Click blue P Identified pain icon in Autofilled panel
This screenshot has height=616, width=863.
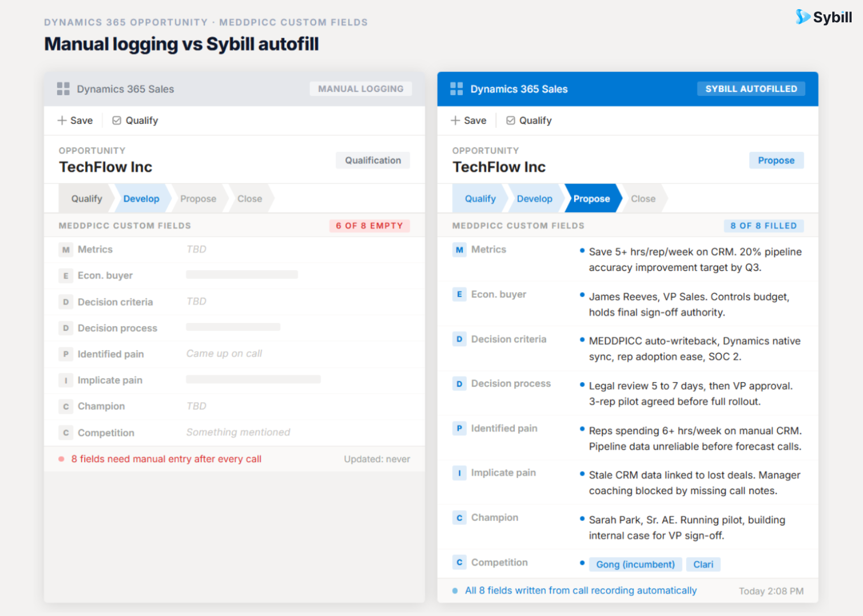459,428
